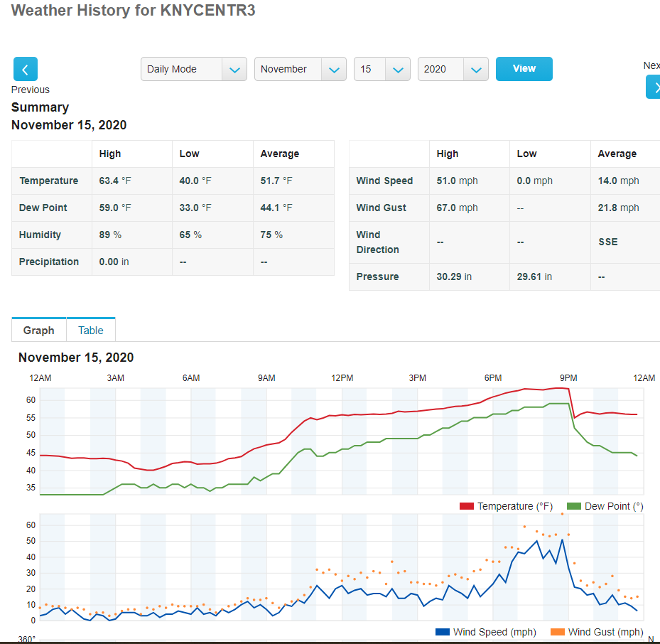660x644 pixels.
Task: Open the day 15 dropdown
Action: pyautogui.click(x=382, y=69)
